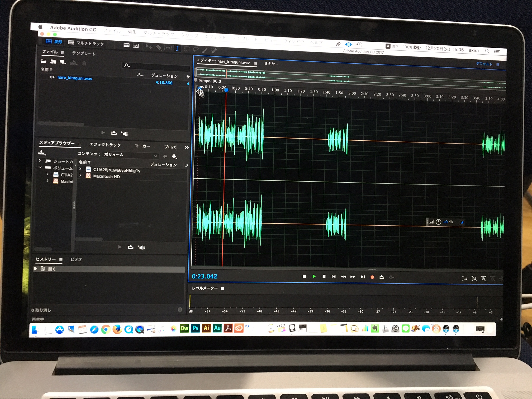
Task: Zoom in time
Action: coord(483,279)
